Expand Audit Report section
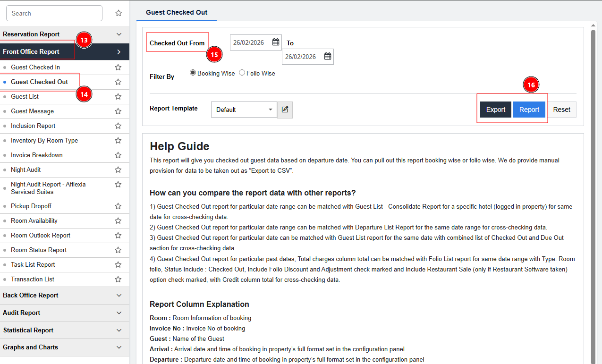 65,313
